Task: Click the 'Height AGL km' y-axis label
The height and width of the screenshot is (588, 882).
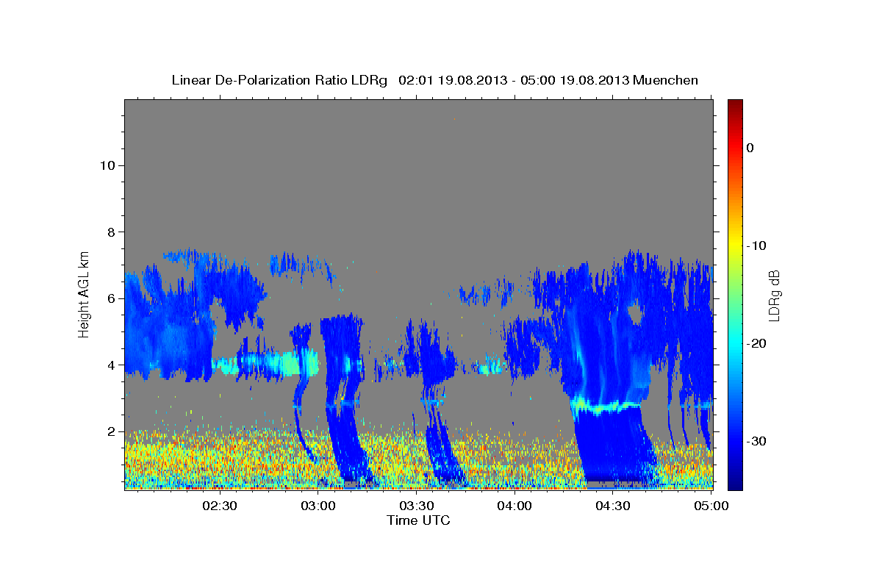Action: (x=85, y=293)
